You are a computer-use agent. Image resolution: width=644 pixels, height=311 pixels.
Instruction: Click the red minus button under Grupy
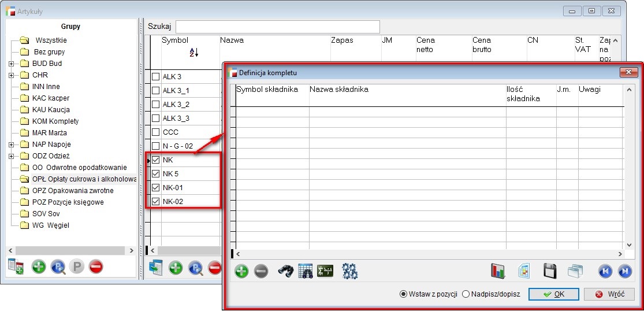pos(96,267)
